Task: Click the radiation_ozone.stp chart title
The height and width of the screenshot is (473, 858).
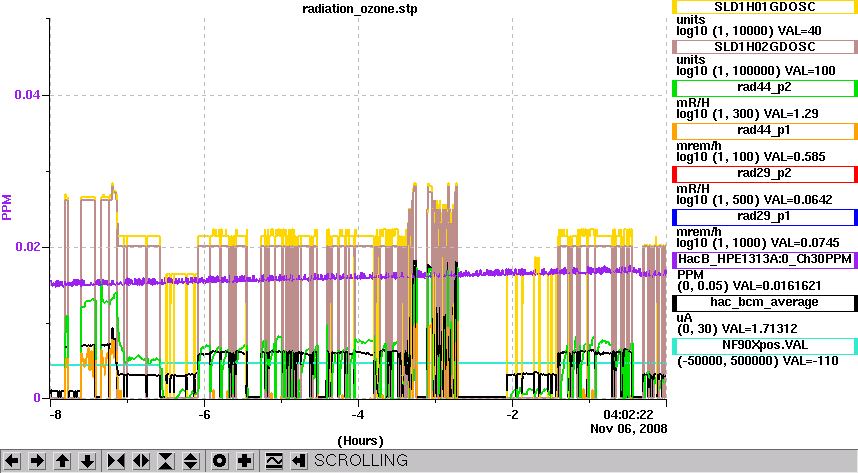Action: tap(360, 9)
